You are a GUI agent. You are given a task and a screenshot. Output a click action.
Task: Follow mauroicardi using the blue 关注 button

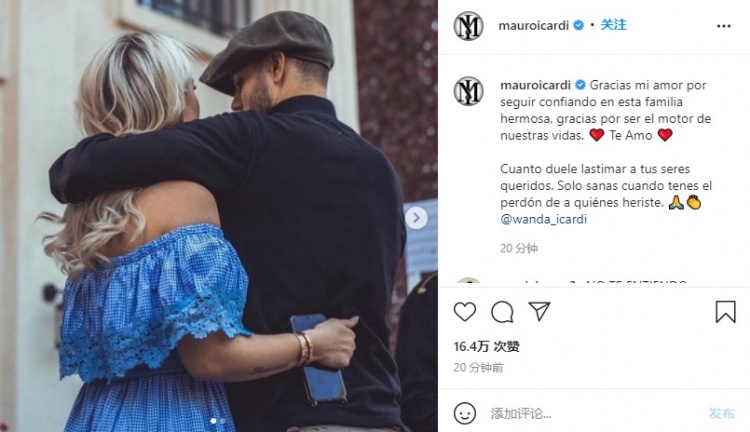(x=613, y=25)
